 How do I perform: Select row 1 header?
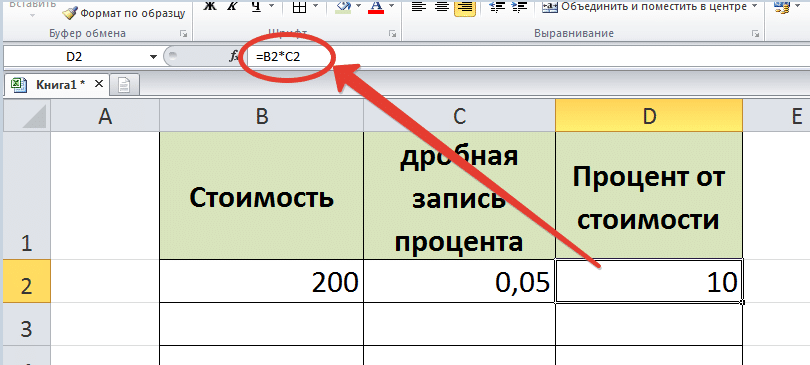tap(27, 195)
